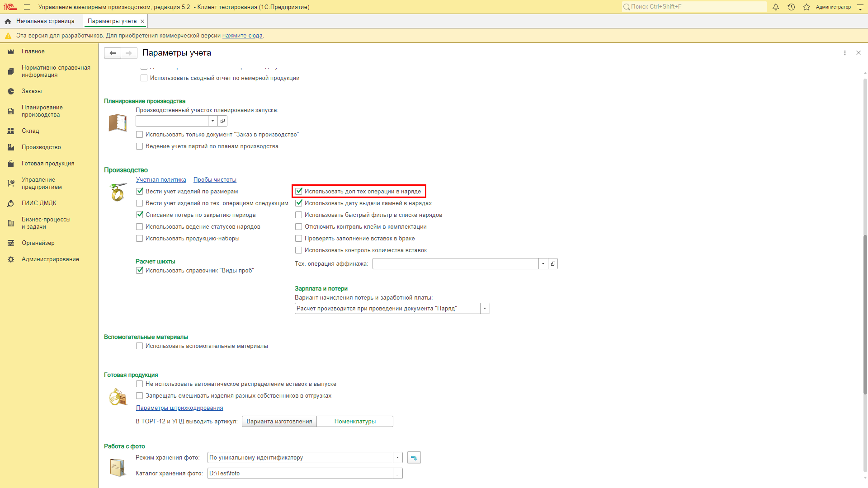Enable Использовать вспомогательные материалы

click(140, 346)
